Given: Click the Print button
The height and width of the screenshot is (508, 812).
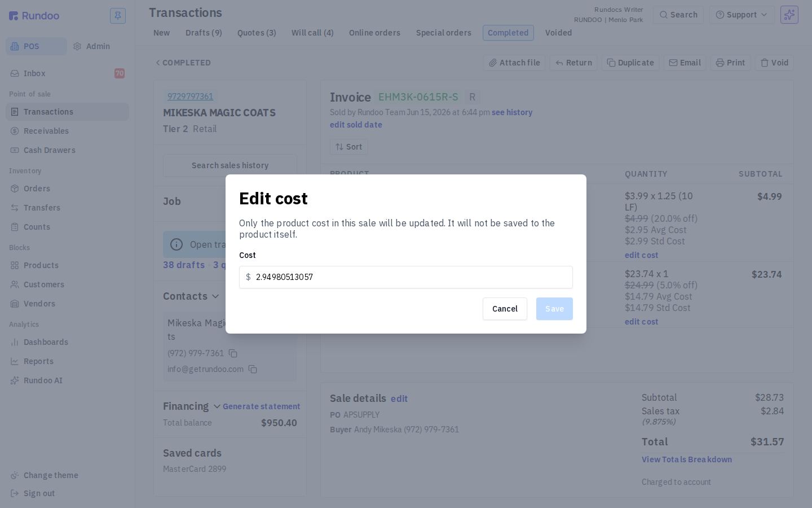Looking at the screenshot, I should (730, 63).
